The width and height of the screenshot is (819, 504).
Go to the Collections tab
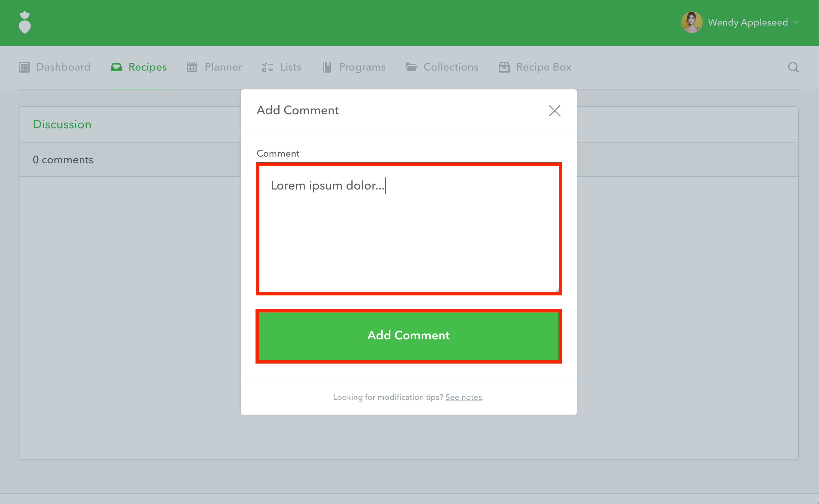tap(451, 67)
